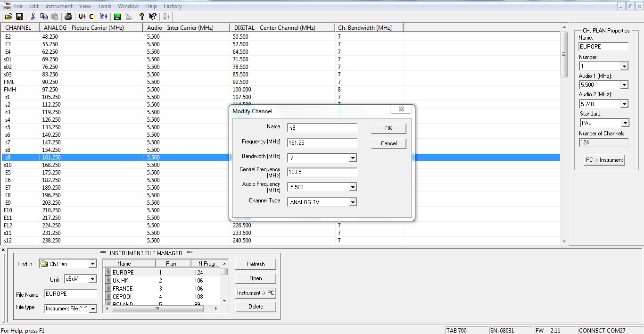
Task: Select channel row E2 in the table
Action: coord(281,37)
